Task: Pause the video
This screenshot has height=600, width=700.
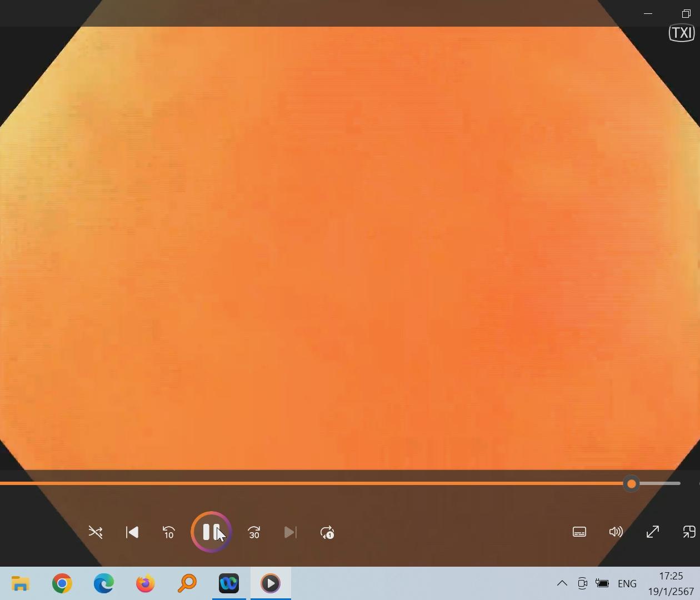Action: 211,532
